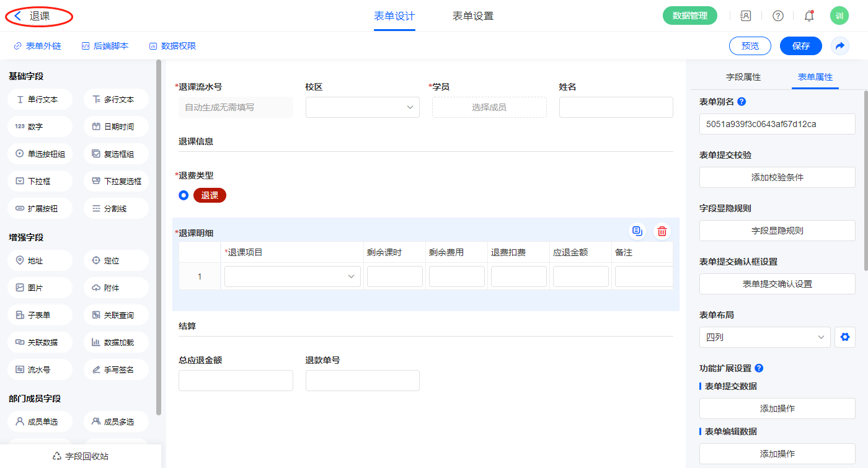
Task: Click the share arrow icon beside 保存
Action: click(840, 46)
